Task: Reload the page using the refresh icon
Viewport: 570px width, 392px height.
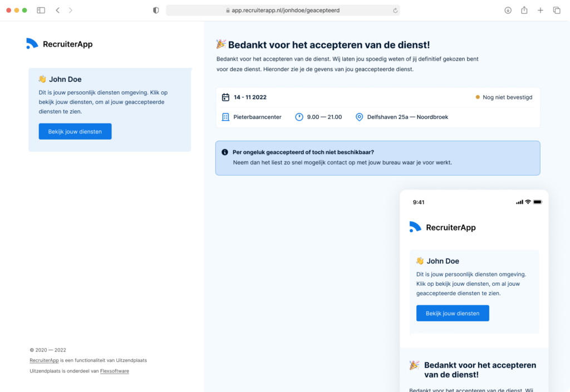Action: pyautogui.click(x=395, y=11)
